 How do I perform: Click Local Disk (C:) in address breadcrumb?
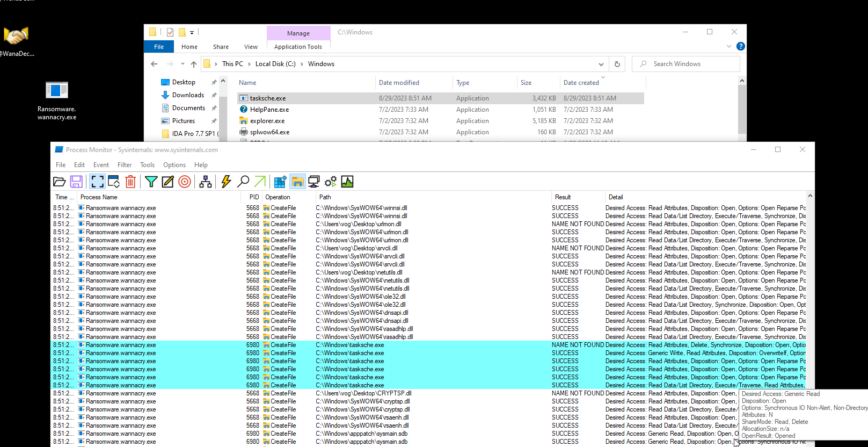click(x=275, y=64)
